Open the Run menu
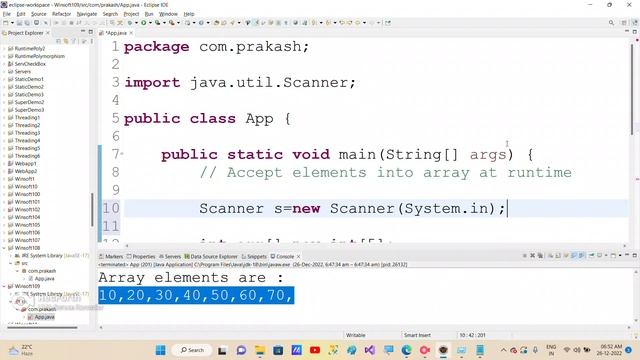Viewport: 640px width, 360px height. point(149,14)
